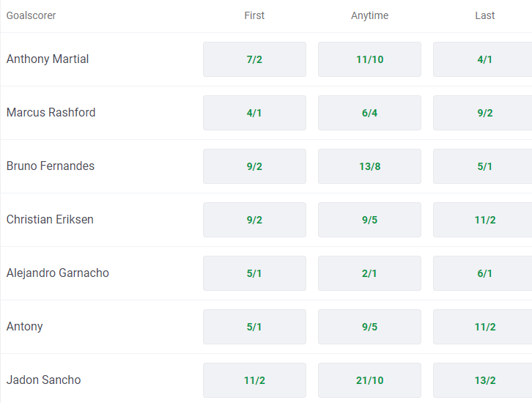532x403 pixels.
Task: Click Marcus Rashford last goalscorer 9/2
Action: pos(484,113)
